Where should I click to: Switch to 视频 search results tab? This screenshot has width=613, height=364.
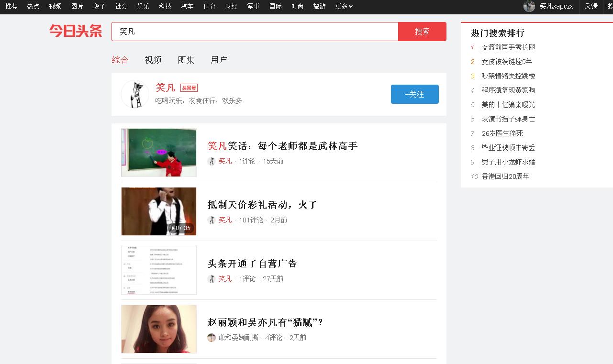(153, 60)
